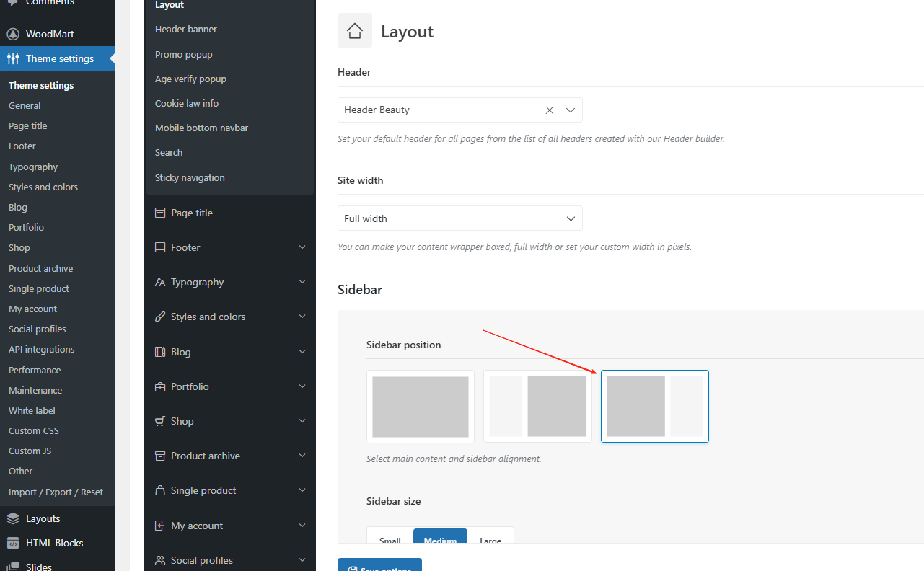Image resolution: width=924 pixels, height=571 pixels.
Task: Open the Cookie law info submenu item
Action: (x=187, y=103)
